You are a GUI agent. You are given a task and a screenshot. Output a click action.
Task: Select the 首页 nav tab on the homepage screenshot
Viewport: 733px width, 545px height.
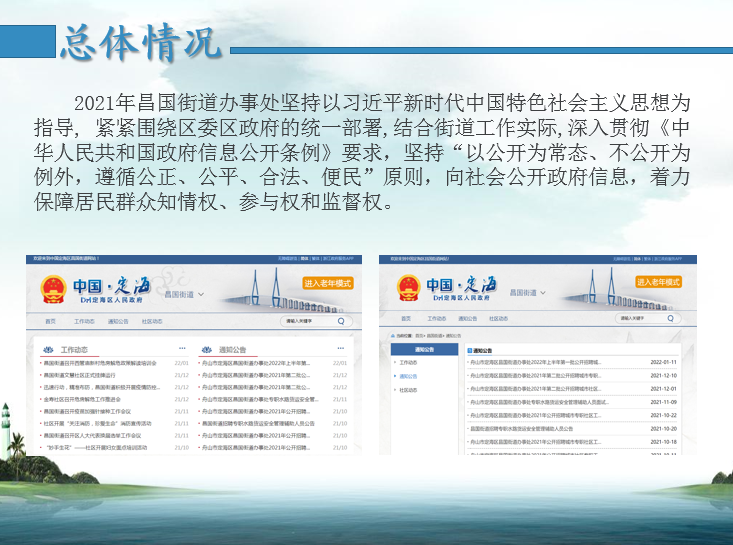tap(50, 321)
